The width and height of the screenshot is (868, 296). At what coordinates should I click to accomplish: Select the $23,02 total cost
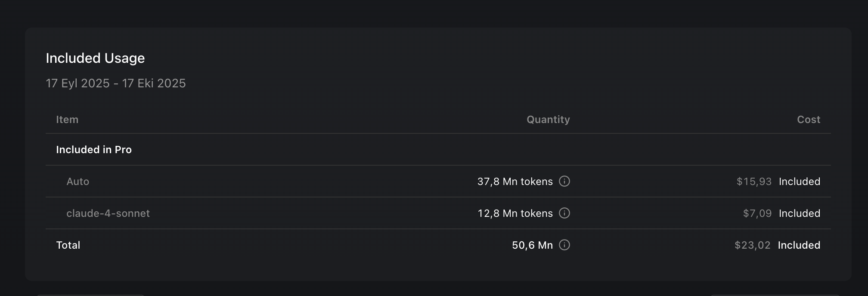pos(753,245)
